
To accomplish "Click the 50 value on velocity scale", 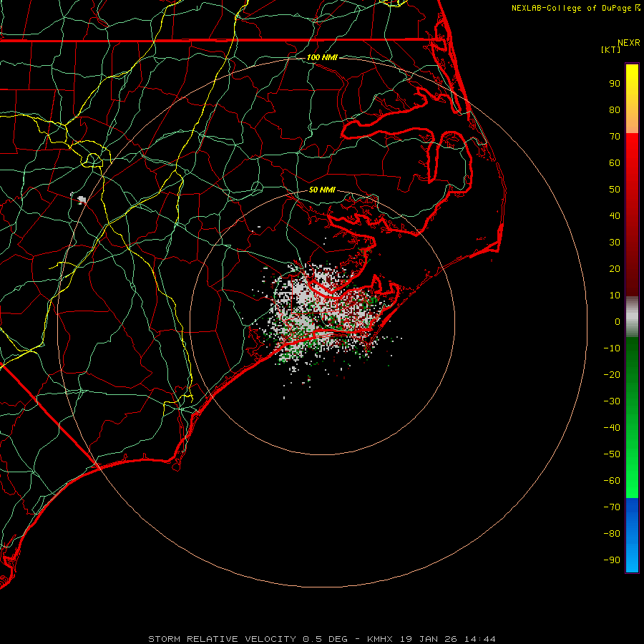I will coord(615,190).
